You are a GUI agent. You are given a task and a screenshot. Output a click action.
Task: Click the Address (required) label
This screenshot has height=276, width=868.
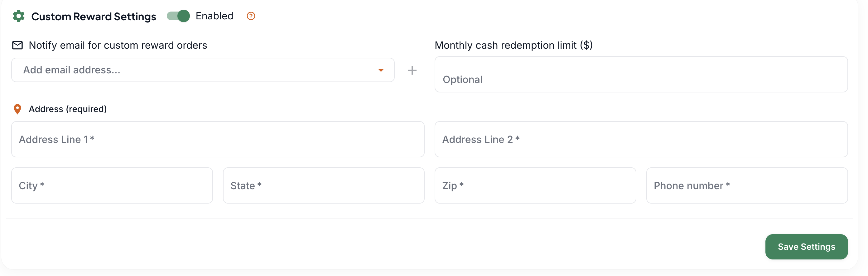click(68, 109)
